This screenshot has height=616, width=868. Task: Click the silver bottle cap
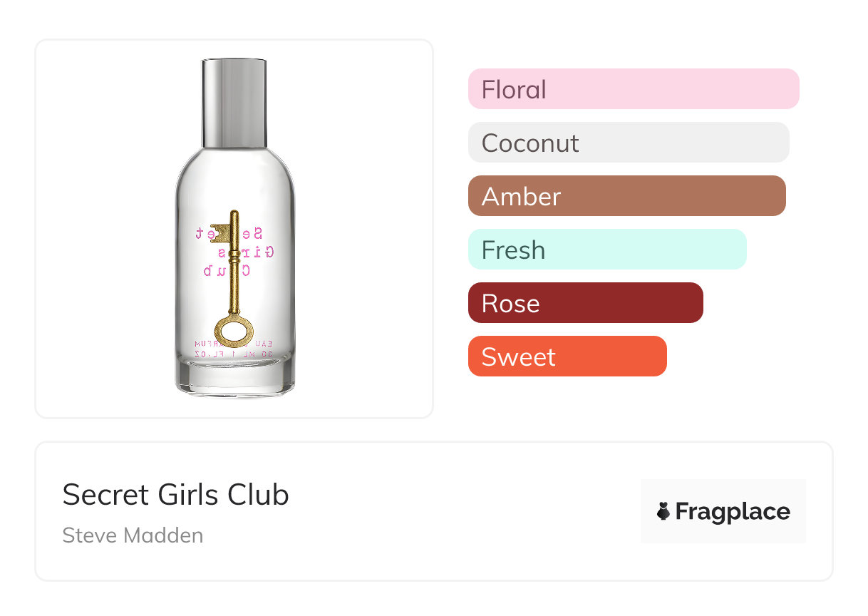pyautogui.click(x=234, y=101)
